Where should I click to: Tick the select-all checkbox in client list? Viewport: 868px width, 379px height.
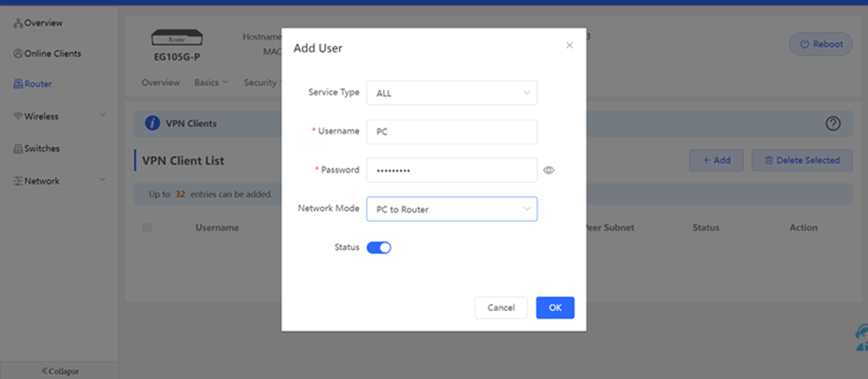pyautogui.click(x=147, y=228)
